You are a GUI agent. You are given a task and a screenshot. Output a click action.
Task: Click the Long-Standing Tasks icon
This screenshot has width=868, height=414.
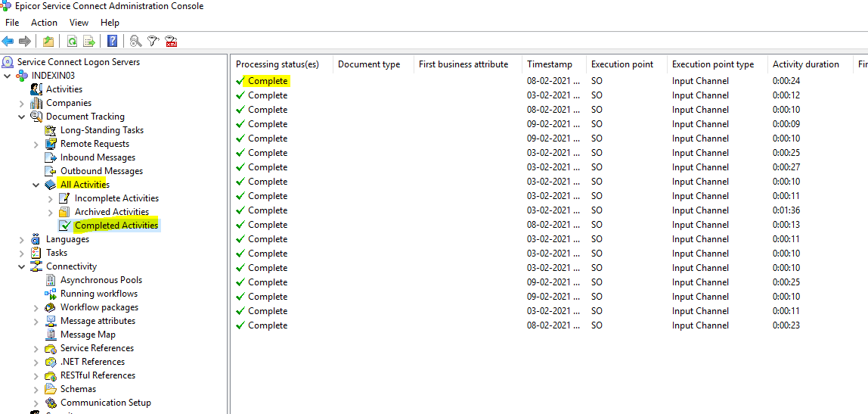51,130
